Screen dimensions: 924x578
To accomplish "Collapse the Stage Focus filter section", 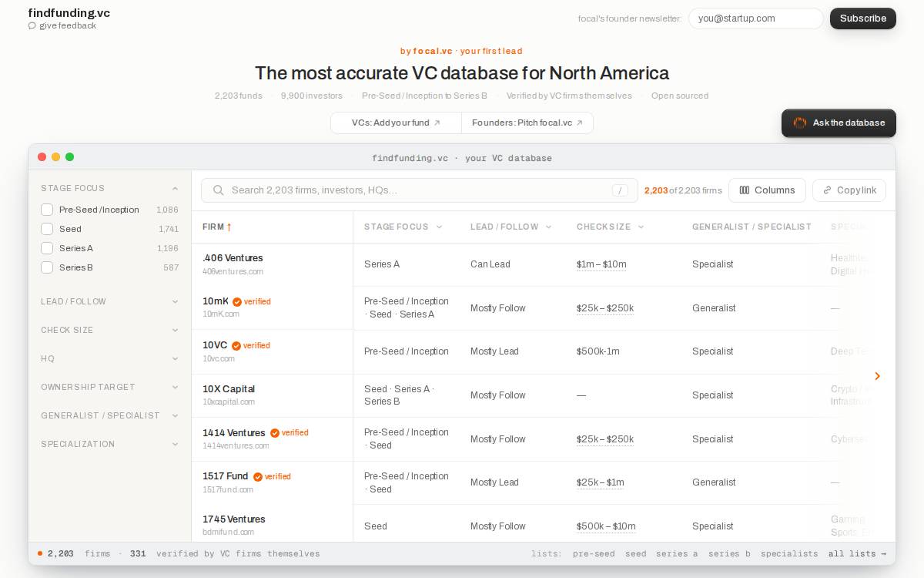I will pos(109,188).
